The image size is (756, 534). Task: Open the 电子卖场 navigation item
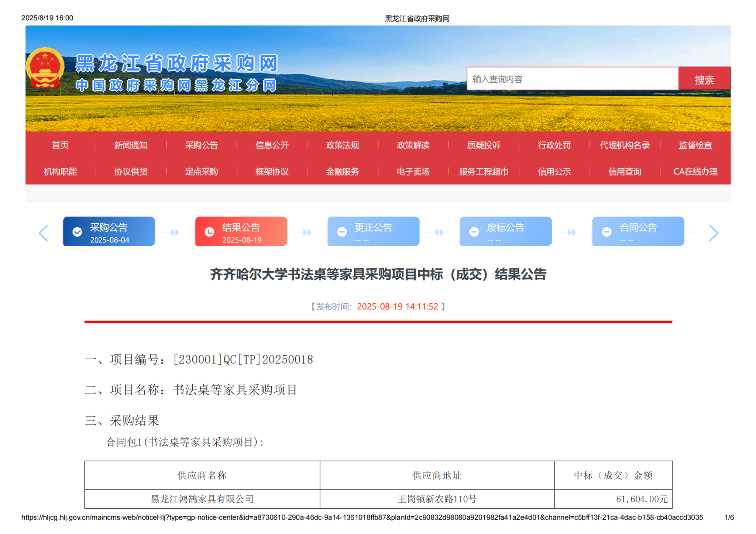point(413,172)
